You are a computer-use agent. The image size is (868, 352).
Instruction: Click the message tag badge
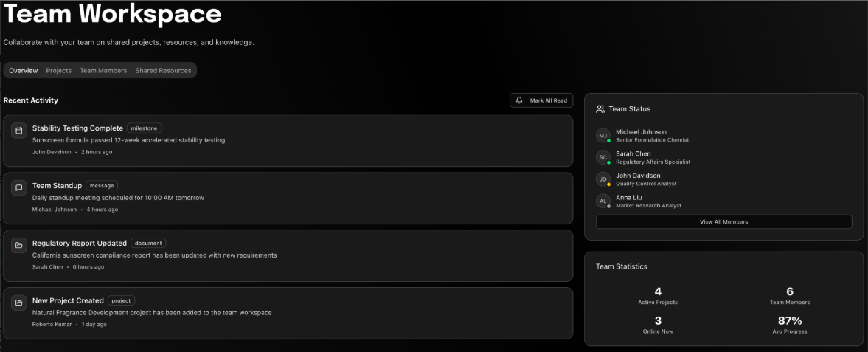[101, 186]
